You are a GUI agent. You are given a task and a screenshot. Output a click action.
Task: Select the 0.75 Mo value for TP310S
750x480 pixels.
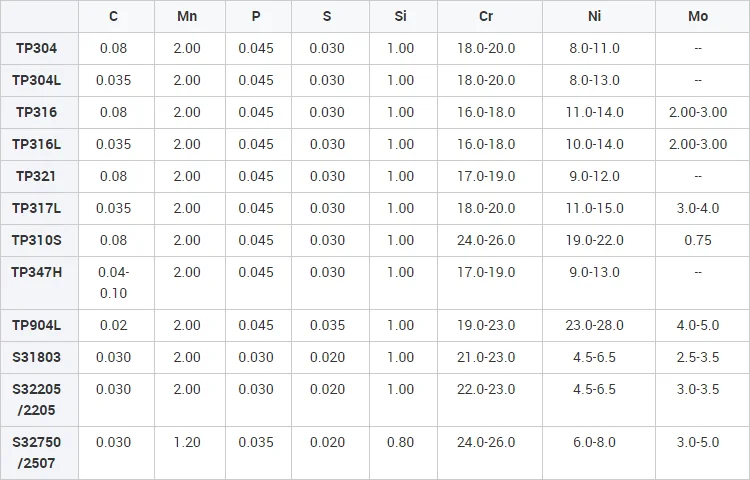[698, 240]
